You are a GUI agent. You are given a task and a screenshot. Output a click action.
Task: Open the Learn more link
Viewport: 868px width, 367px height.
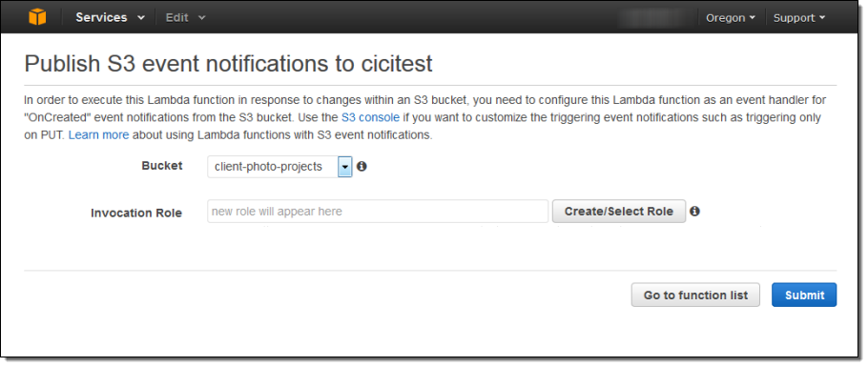[98, 134]
